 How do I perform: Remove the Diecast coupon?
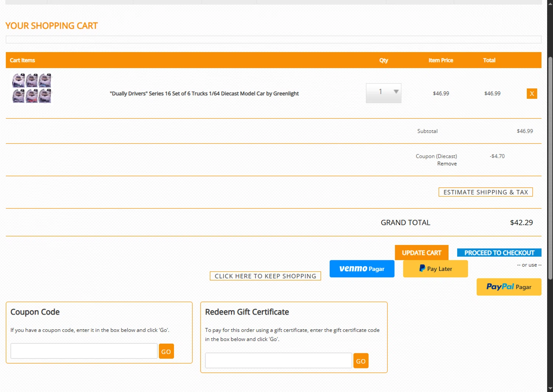[x=447, y=164]
